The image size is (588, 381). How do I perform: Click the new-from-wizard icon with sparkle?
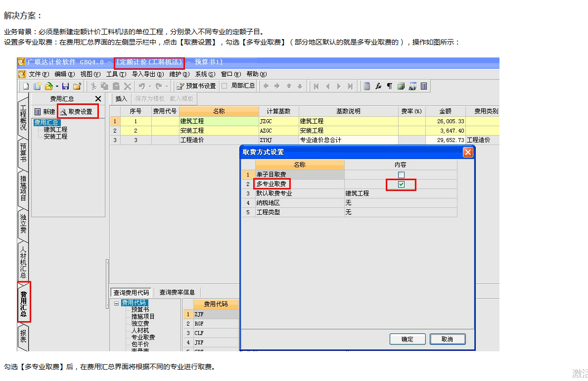point(37,86)
